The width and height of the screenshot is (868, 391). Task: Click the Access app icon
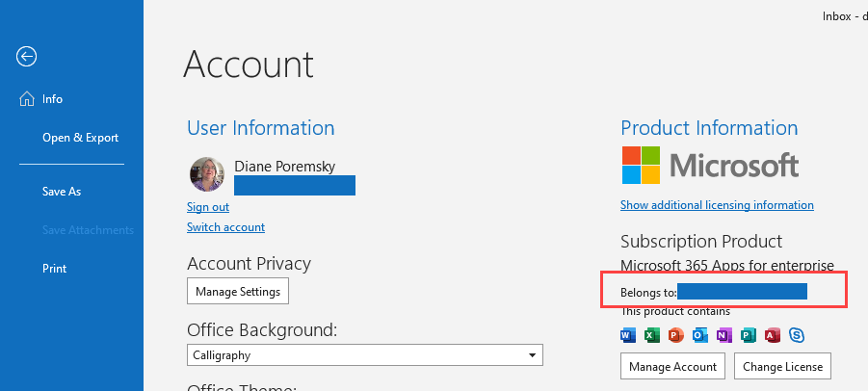(x=773, y=335)
